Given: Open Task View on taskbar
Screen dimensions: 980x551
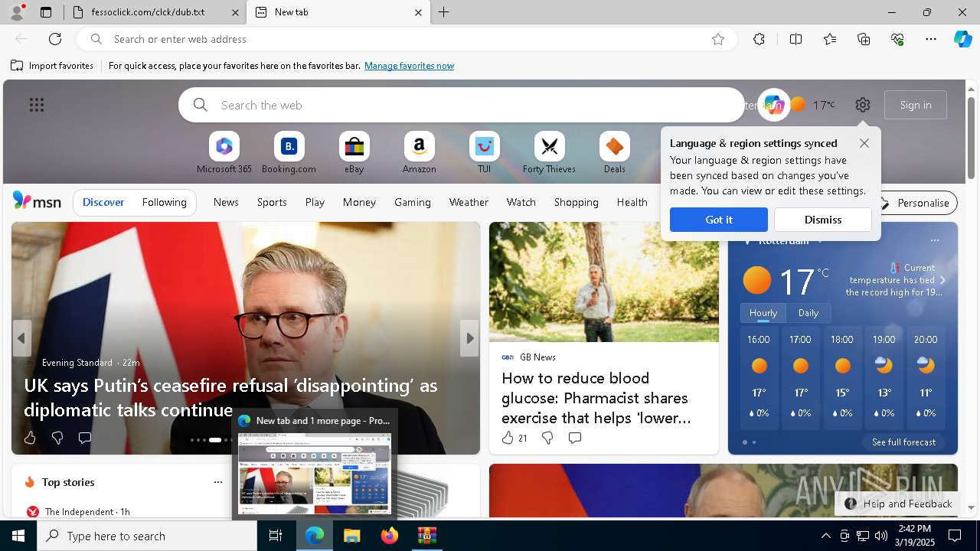Looking at the screenshot, I should (x=276, y=536).
